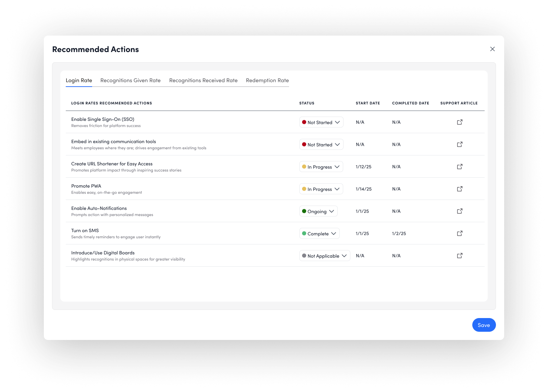Open support article for Create URL Shortener

click(x=460, y=167)
